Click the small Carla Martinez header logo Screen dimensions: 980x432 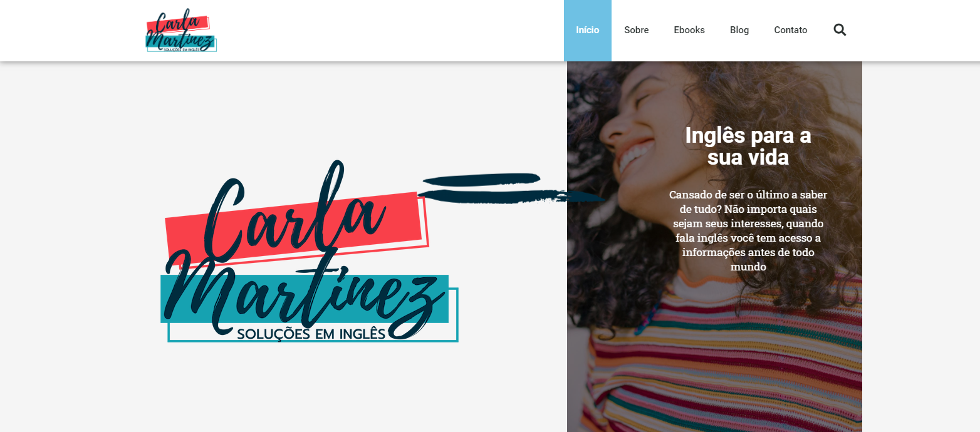(x=181, y=31)
